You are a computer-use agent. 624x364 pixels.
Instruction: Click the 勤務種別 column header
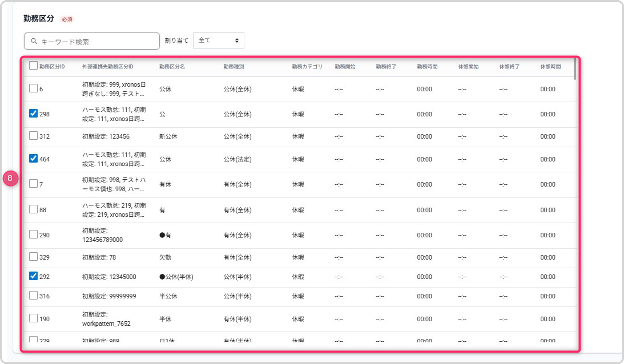234,67
